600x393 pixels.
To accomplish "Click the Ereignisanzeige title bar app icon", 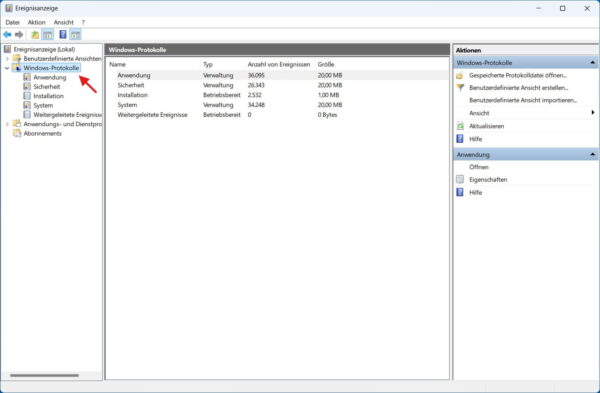I will point(9,8).
